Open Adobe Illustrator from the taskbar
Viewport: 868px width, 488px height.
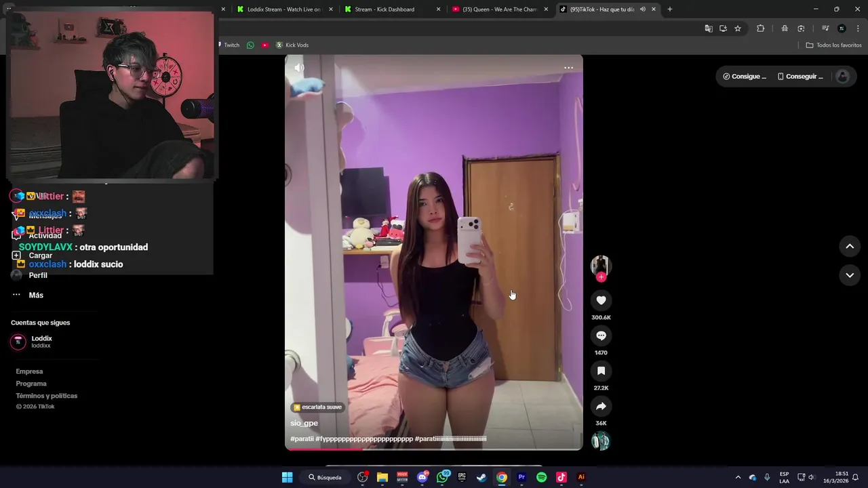[581, 477]
